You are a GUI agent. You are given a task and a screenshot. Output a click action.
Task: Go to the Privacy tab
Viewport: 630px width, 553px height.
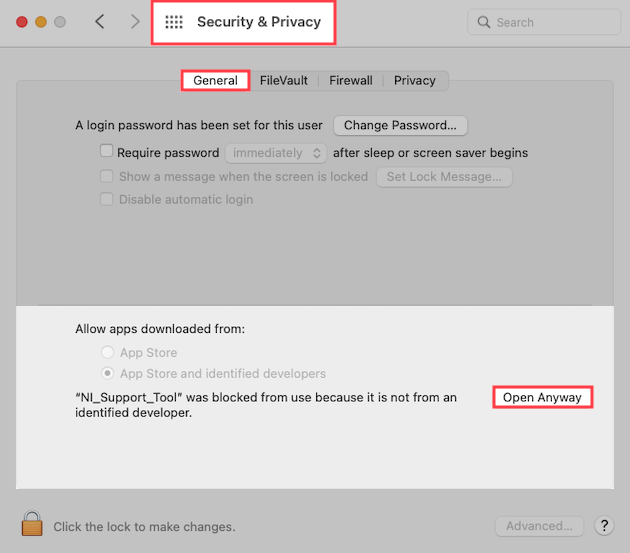click(x=414, y=80)
